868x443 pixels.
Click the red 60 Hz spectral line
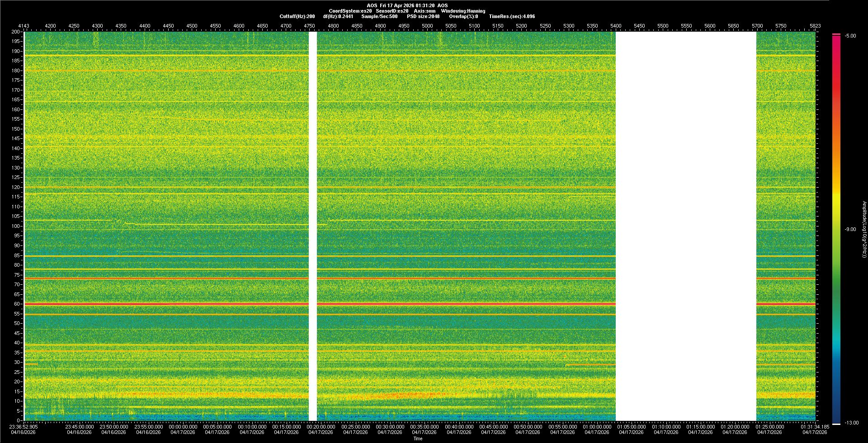click(x=181, y=304)
